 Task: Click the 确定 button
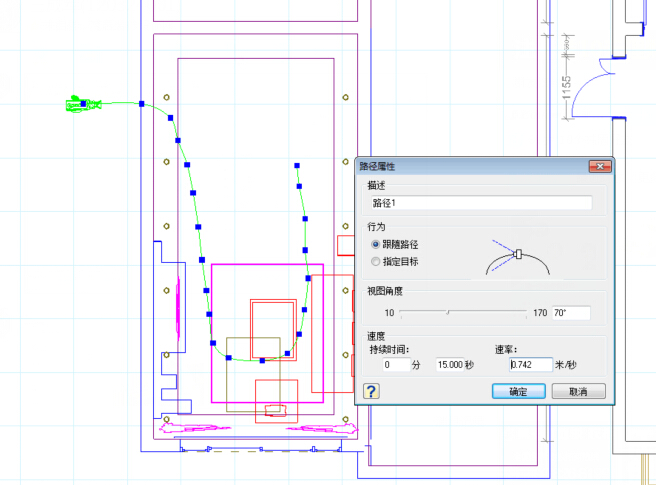click(518, 391)
